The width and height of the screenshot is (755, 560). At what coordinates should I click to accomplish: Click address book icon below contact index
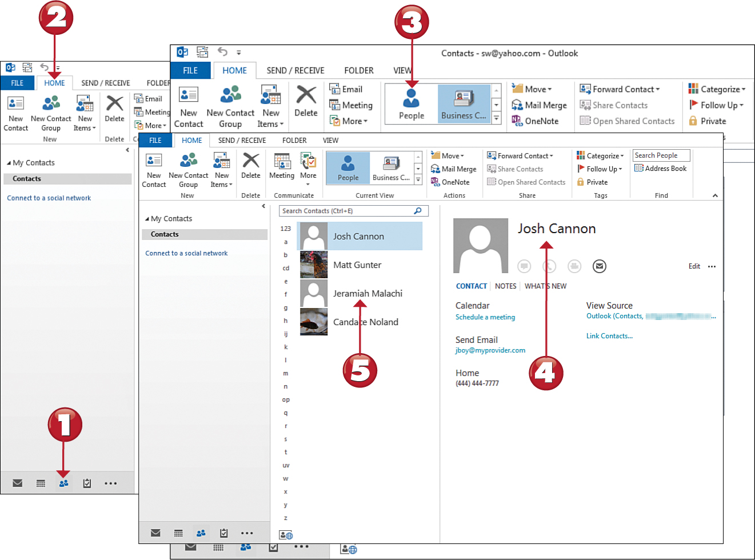(286, 535)
